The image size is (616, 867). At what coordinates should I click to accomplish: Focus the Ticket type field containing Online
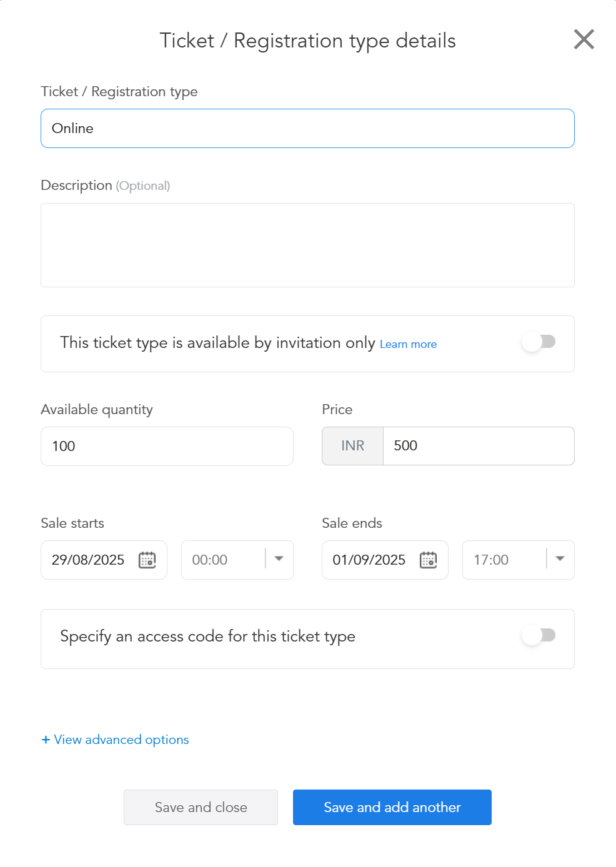pyautogui.click(x=307, y=128)
